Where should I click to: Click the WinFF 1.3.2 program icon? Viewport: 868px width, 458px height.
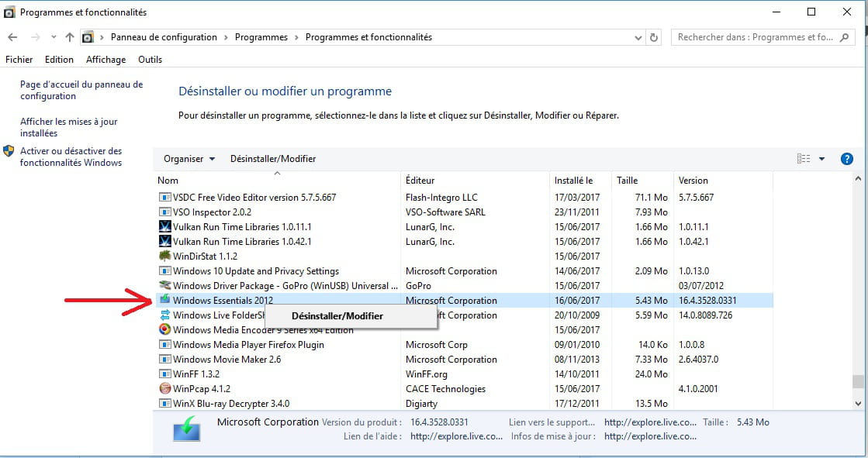tap(164, 374)
